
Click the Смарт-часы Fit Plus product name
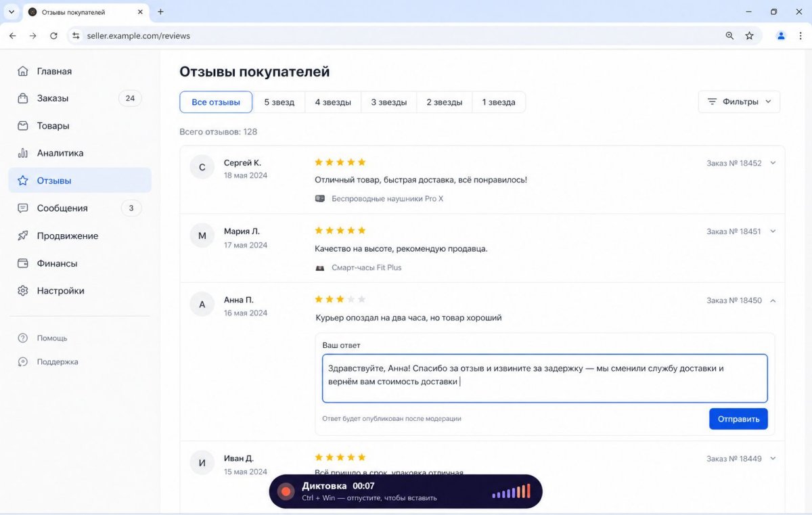[x=367, y=267]
